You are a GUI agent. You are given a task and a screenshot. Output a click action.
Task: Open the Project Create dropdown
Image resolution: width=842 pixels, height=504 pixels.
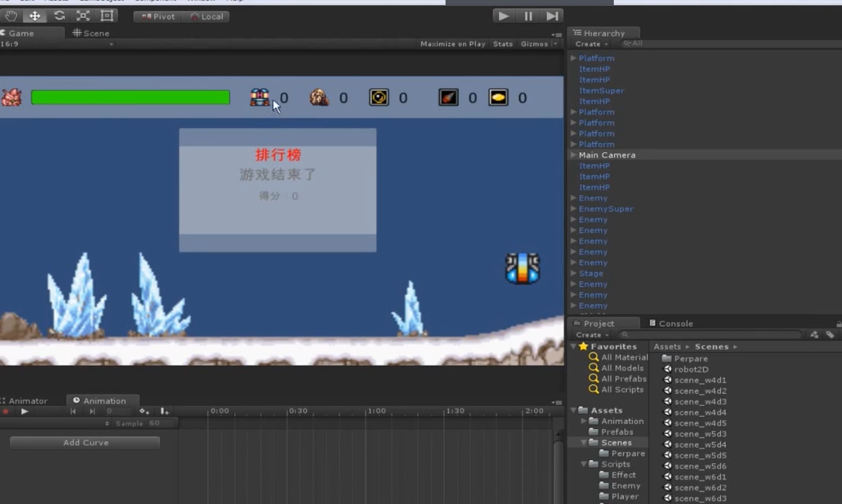pos(592,335)
